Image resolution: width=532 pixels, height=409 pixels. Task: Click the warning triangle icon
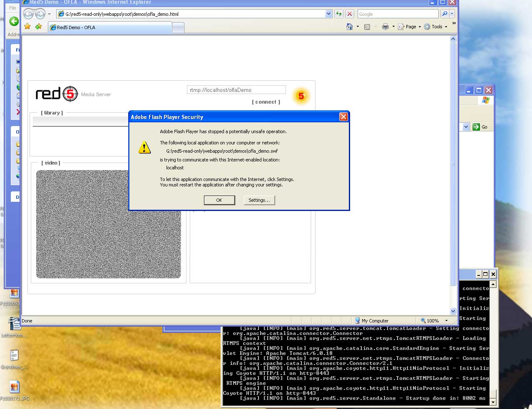coord(144,147)
